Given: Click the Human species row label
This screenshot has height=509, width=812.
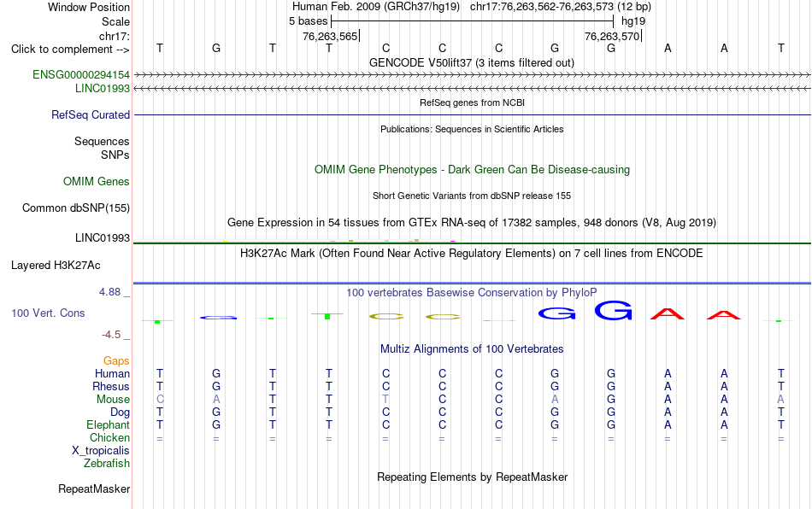Looking at the screenshot, I should coord(112,373).
